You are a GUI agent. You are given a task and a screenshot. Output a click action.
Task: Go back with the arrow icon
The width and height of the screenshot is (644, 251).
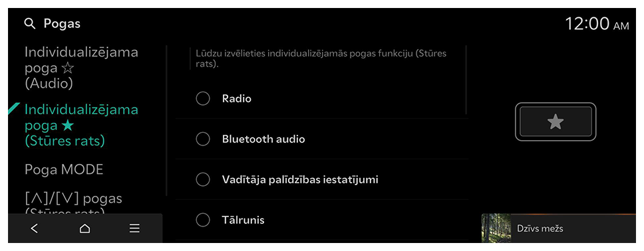click(35, 228)
